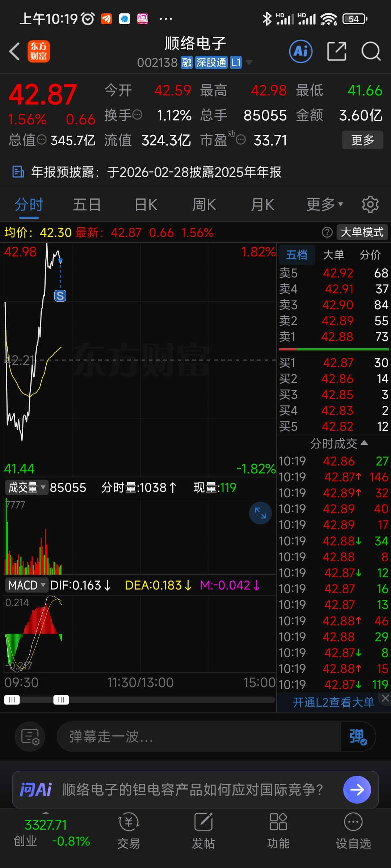Switch to the 周K chart tab

tap(204, 205)
